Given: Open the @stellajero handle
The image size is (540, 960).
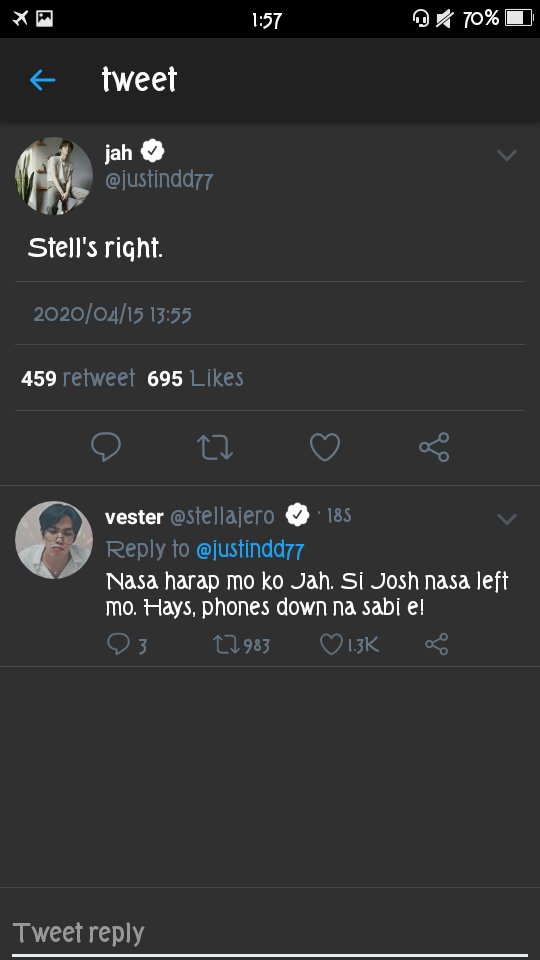Looking at the screenshot, I should tap(222, 517).
